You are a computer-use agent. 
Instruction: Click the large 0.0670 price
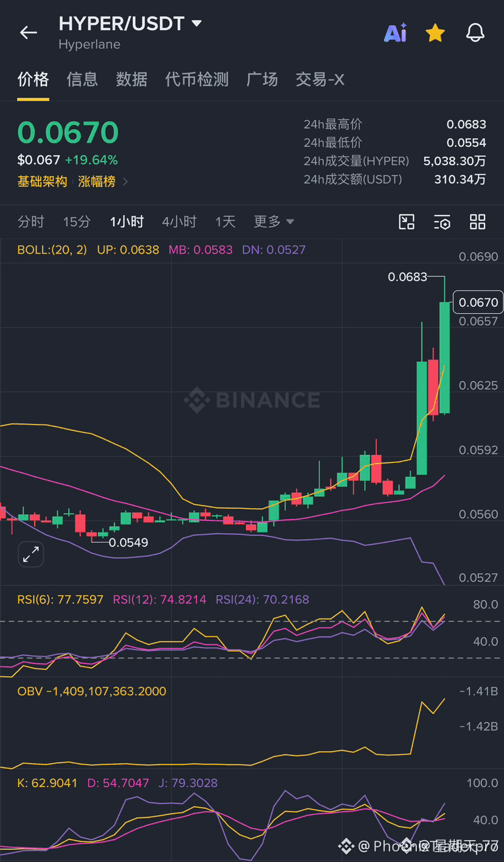(68, 133)
